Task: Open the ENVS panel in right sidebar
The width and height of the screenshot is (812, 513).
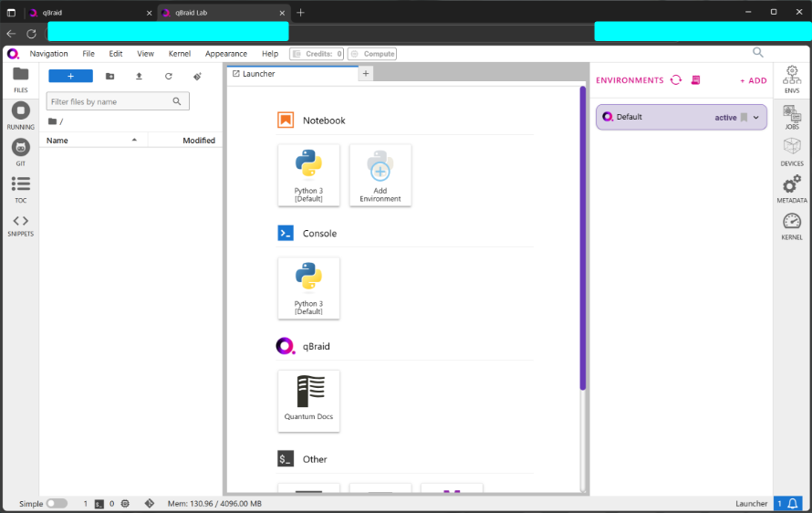Action: tap(792, 79)
